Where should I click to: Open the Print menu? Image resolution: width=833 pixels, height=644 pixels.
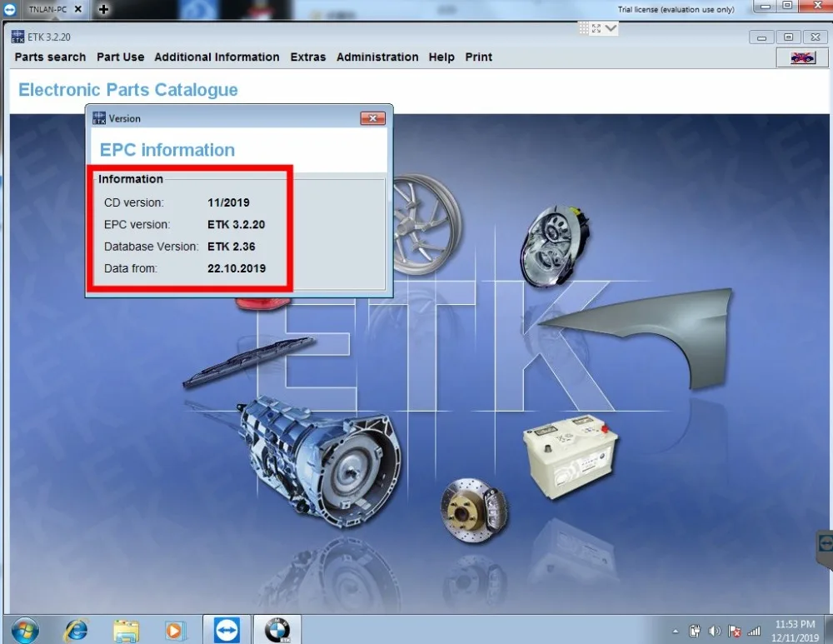479,57
